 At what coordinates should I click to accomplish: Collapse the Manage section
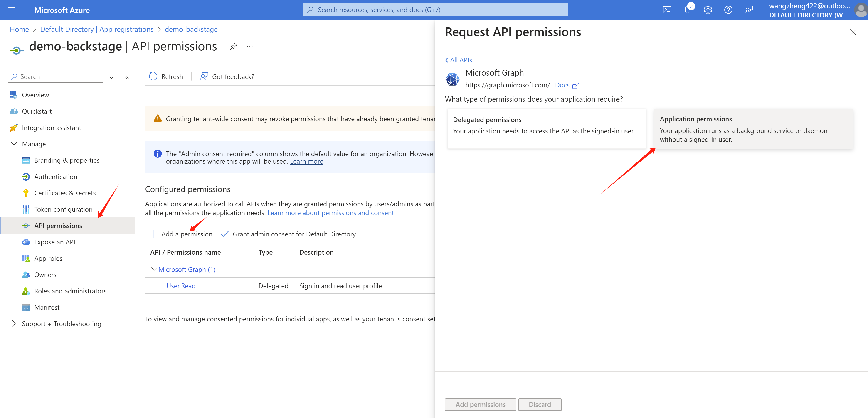[14, 144]
